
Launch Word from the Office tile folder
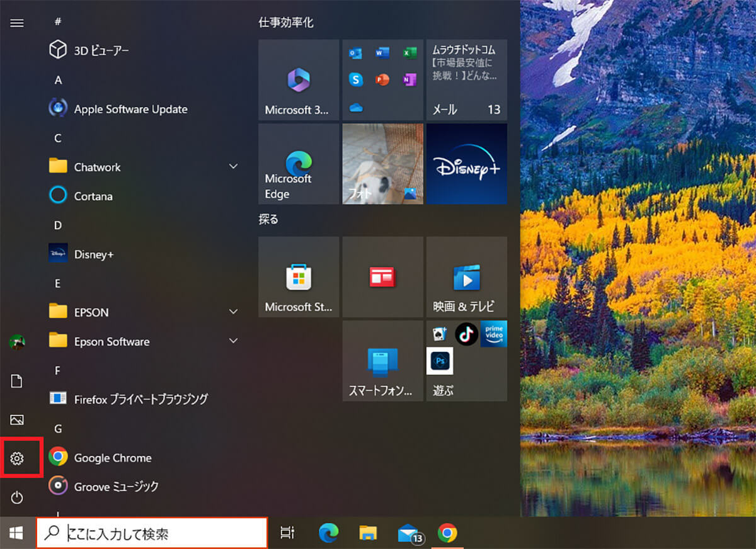coord(382,54)
